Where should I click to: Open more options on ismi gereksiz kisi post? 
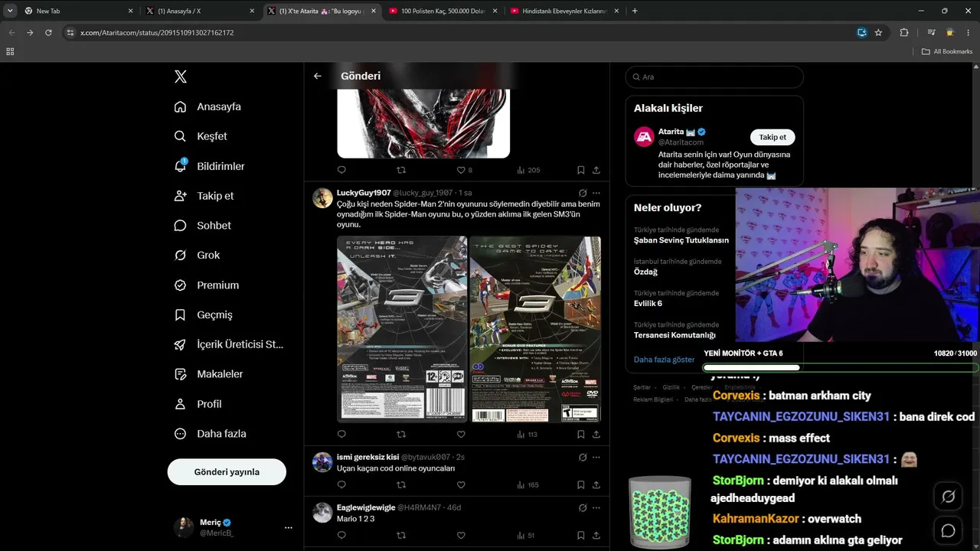[596, 457]
